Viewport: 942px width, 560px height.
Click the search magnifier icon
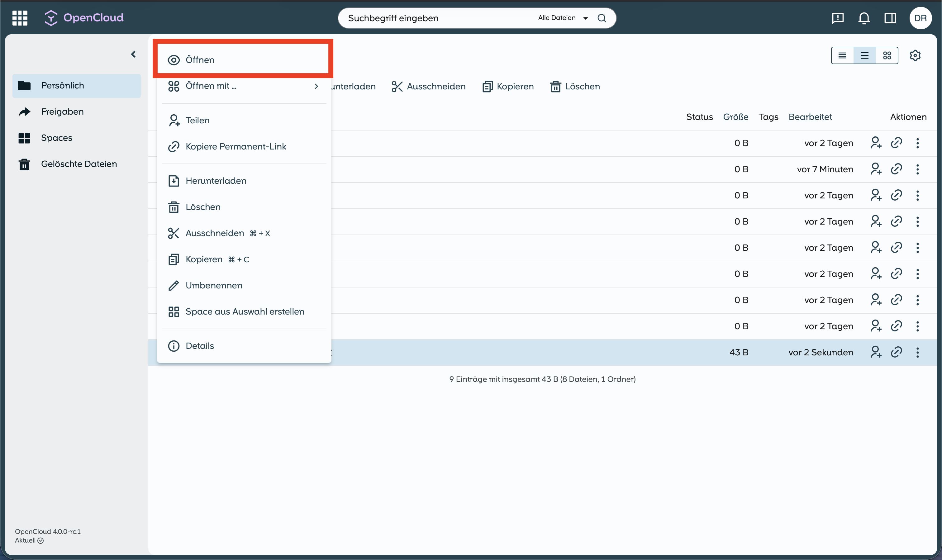pyautogui.click(x=602, y=18)
